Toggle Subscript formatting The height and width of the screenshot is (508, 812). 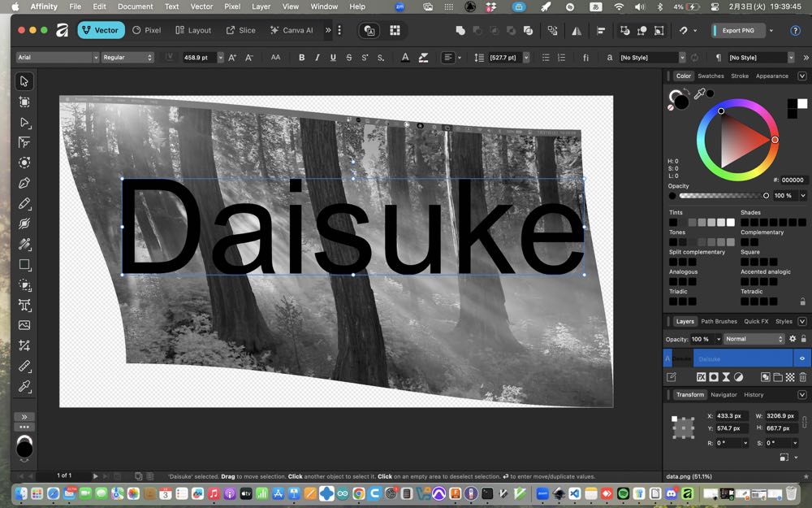click(x=381, y=58)
